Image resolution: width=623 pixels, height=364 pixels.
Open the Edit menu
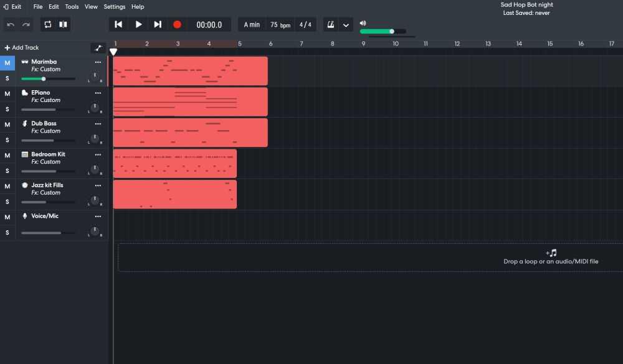[x=54, y=7]
